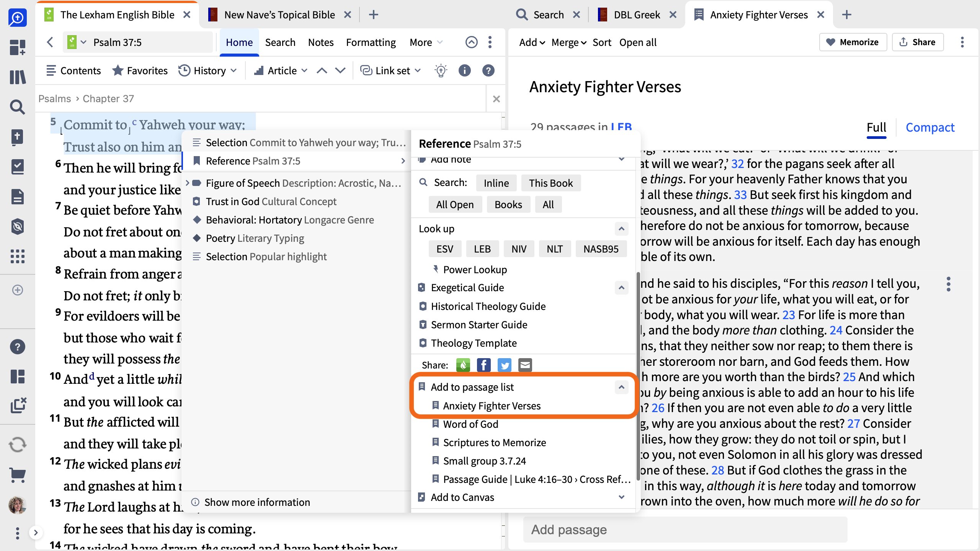Image resolution: width=980 pixels, height=551 pixels.
Task: Open the user profile avatar
Action: pyautogui.click(x=18, y=505)
